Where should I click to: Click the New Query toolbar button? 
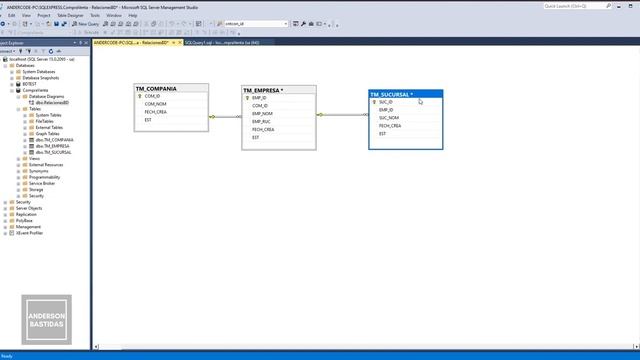coord(85,24)
